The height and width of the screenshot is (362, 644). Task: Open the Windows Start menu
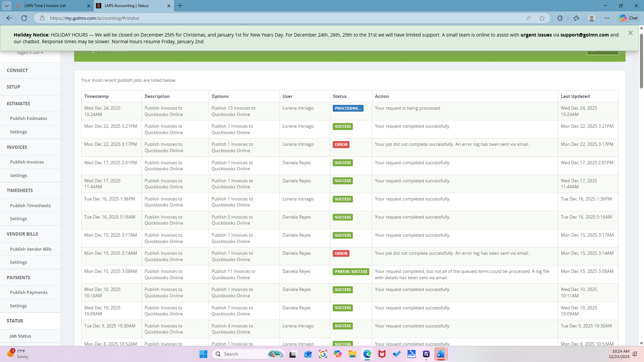pos(203,354)
